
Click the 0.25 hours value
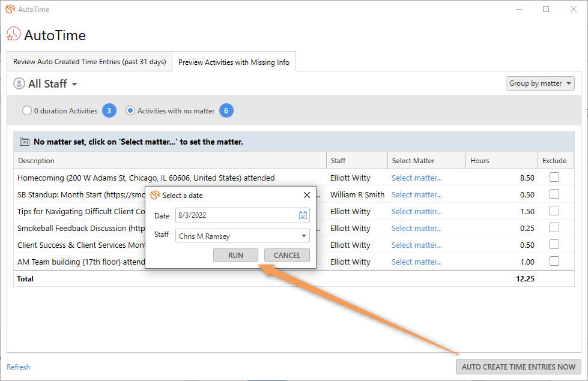(527, 229)
